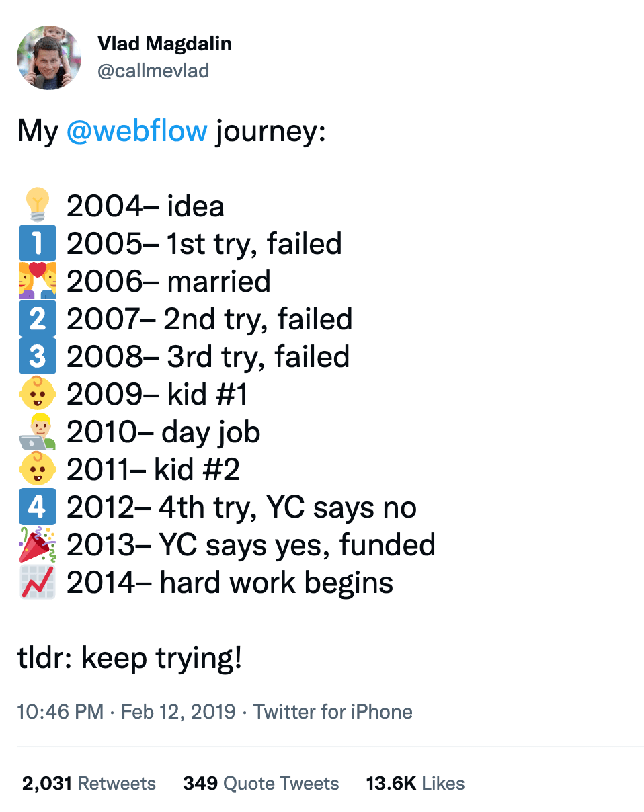View the 349 Quote Tweets
Image resolution: width=644 pixels, height=812 pixels.
click(x=261, y=784)
